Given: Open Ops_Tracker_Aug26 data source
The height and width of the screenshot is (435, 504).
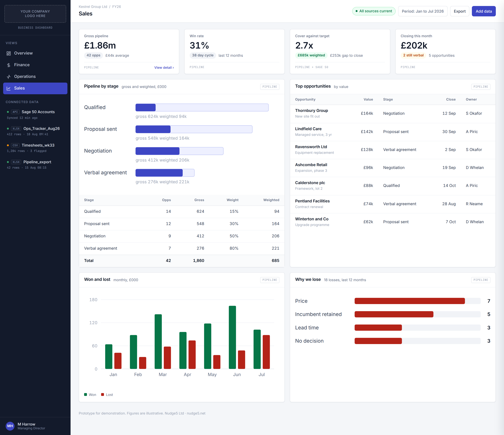Looking at the screenshot, I should click(x=35, y=131).
